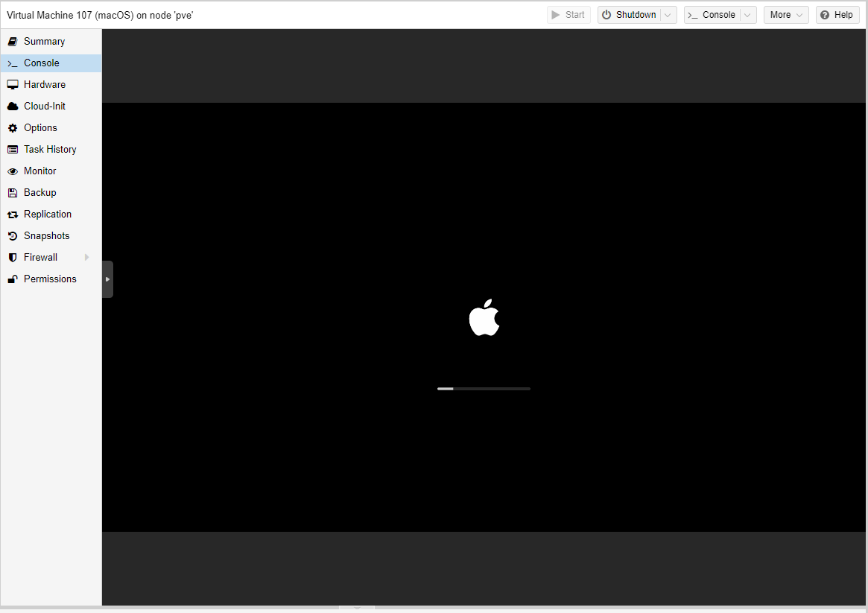Click the Summary book icon in sidebar

[x=12, y=42]
